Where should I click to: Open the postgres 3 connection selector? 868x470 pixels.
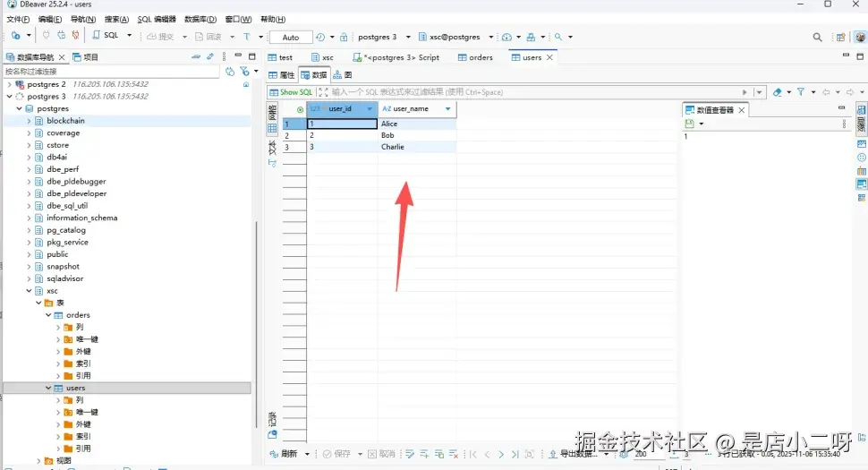(x=383, y=37)
